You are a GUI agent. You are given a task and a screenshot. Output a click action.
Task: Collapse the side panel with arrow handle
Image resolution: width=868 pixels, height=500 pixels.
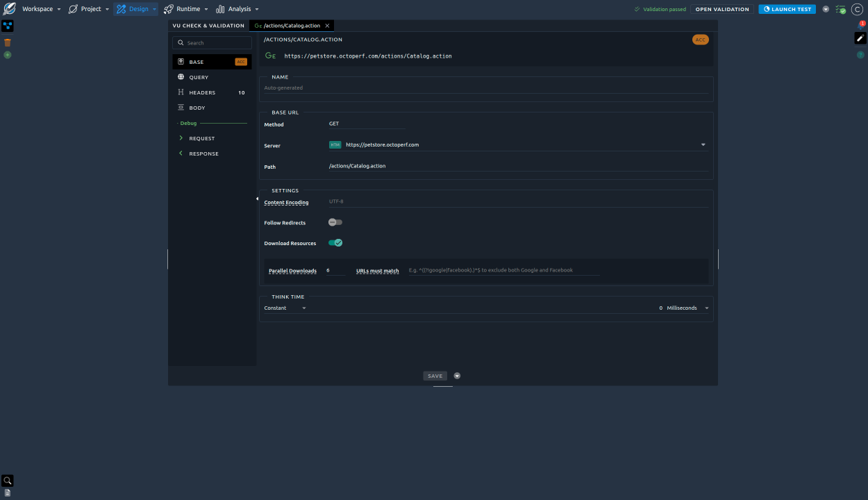click(257, 199)
